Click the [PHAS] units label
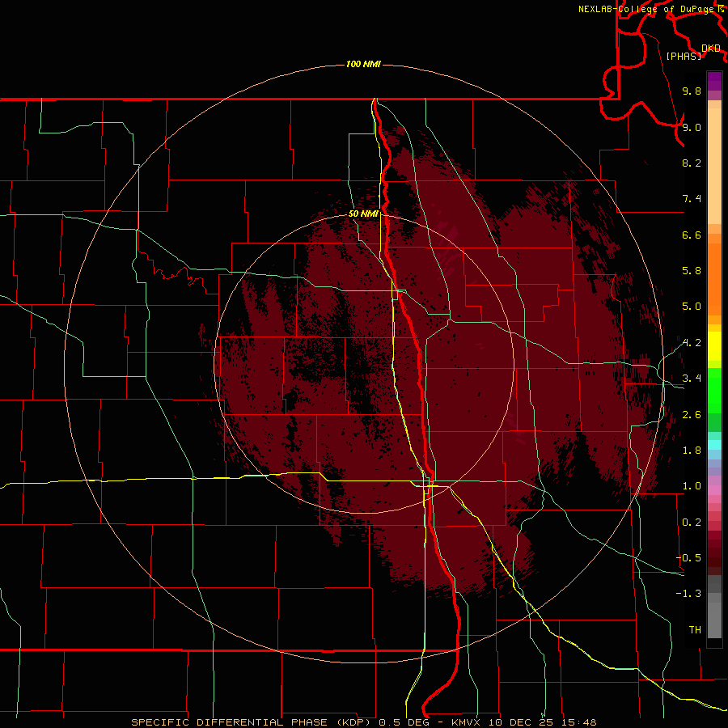Screen dimensions: 728x728 click(684, 56)
